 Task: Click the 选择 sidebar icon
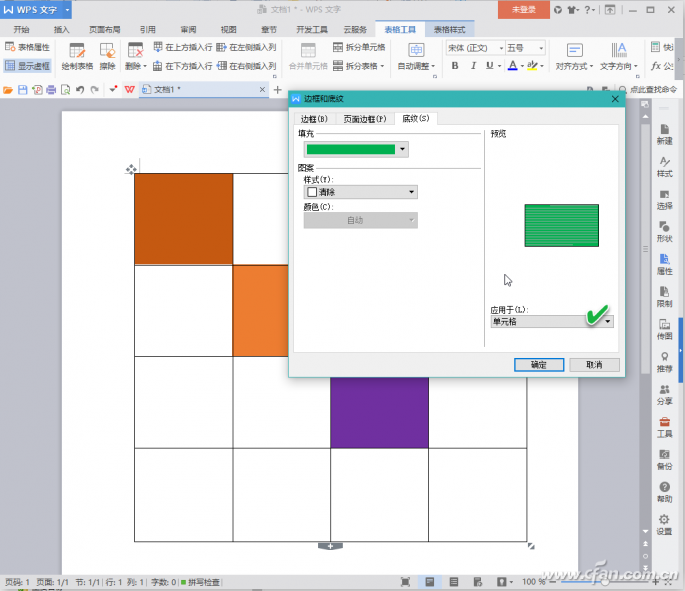coord(664,200)
